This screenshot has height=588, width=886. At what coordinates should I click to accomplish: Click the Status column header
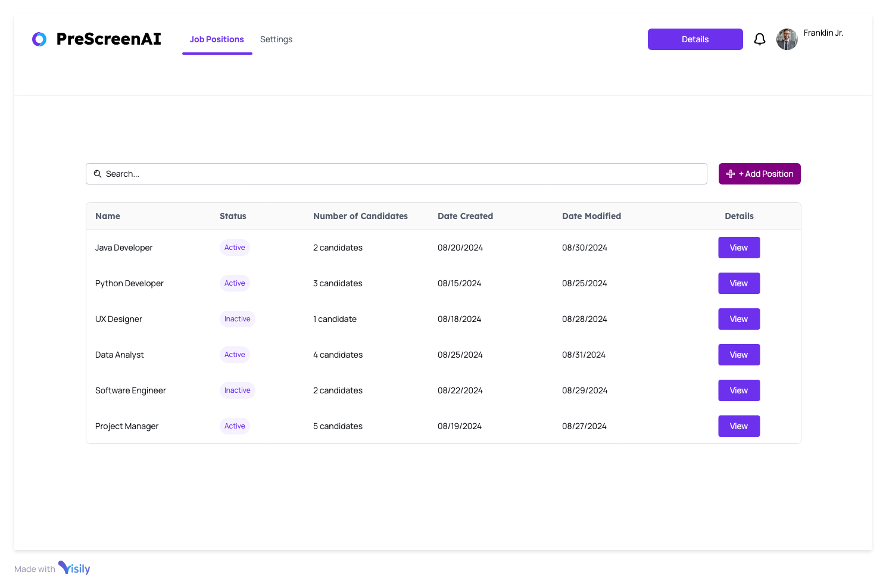(233, 216)
